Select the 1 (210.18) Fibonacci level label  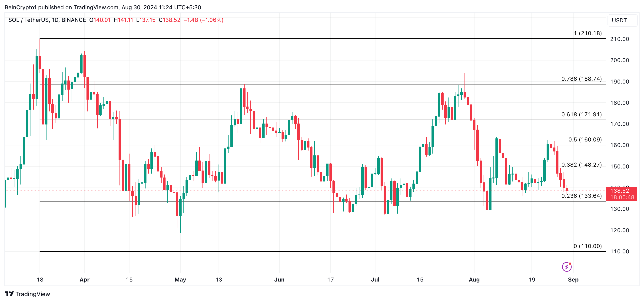click(x=588, y=33)
